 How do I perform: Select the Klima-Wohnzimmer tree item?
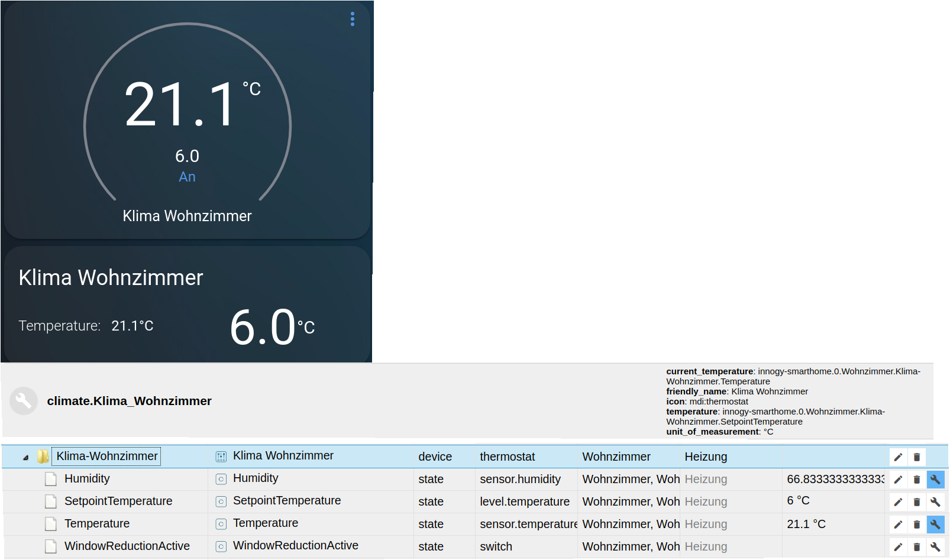(x=106, y=457)
